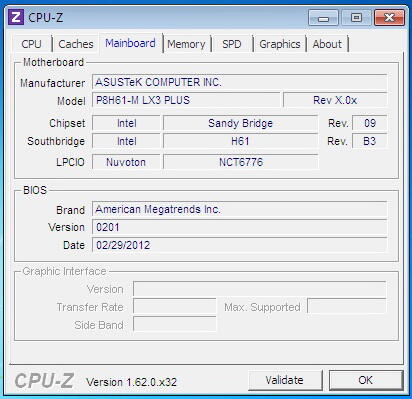Click the Validate button

click(285, 380)
